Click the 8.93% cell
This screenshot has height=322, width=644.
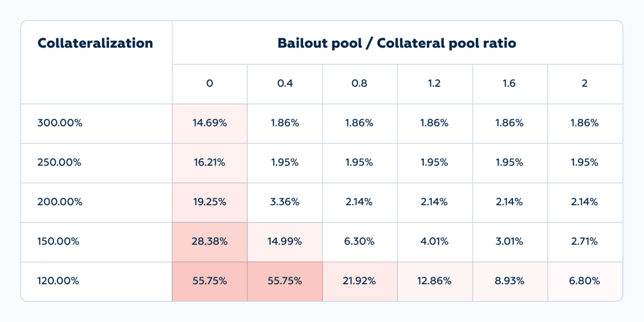509,281
